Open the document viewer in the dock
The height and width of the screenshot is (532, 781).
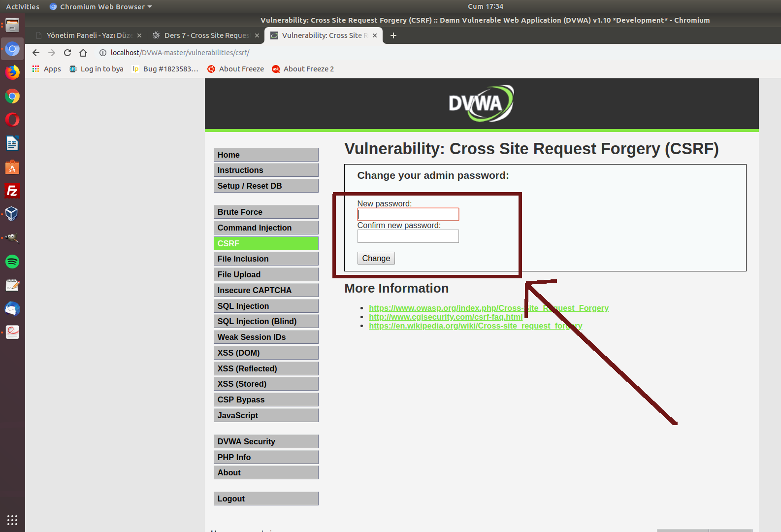tap(12, 332)
